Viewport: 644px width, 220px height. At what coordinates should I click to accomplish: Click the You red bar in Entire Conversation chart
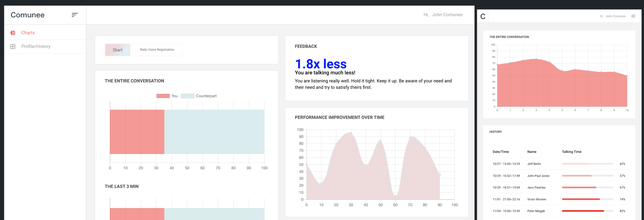(x=137, y=132)
